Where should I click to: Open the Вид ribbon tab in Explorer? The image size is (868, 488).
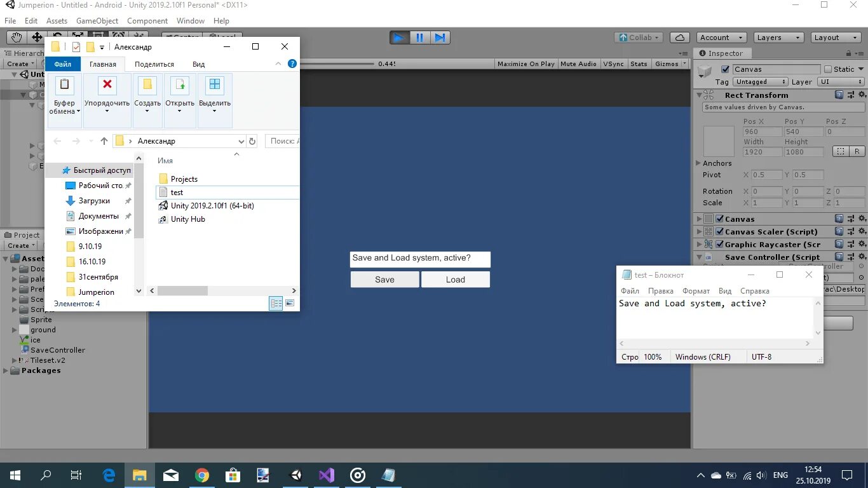pyautogui.click(x=199, y=64)
